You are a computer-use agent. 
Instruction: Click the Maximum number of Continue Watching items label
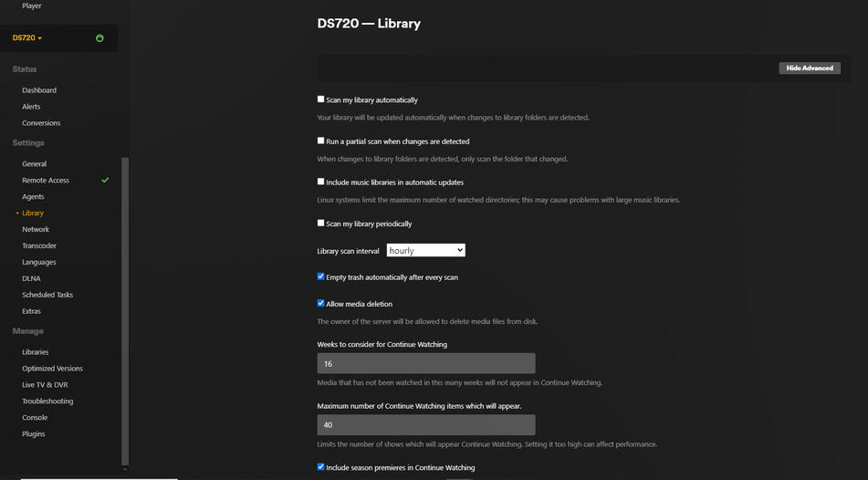click(x=419, y=406)
